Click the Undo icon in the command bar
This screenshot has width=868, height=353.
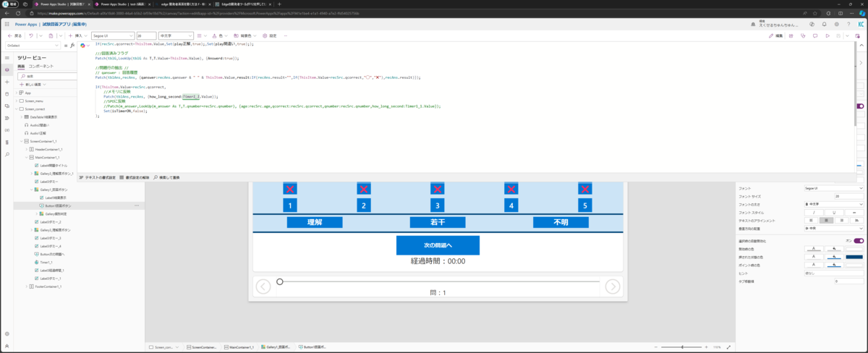30,35
